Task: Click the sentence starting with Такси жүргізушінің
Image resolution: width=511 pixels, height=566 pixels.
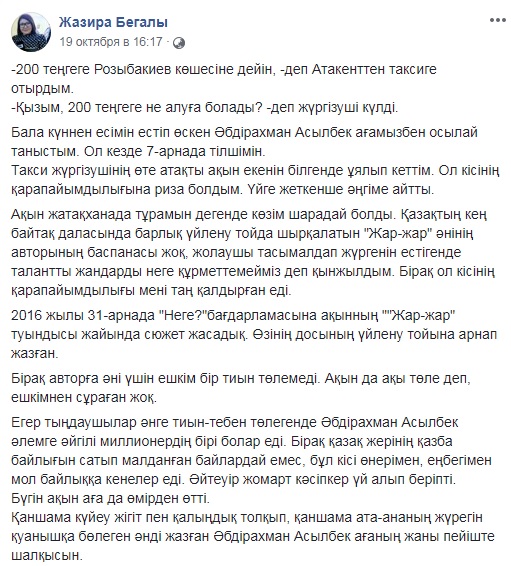Action: coord(255,180)
